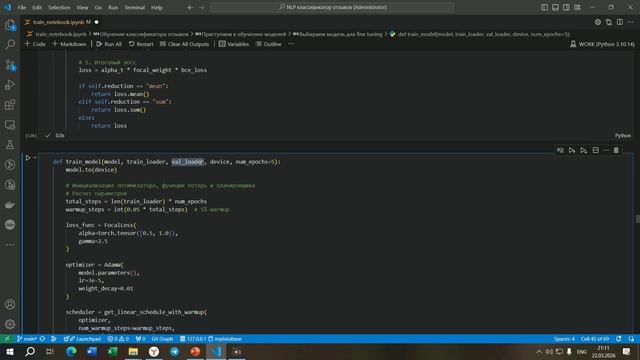
Task: Click Git Graph in the status bar
Action: click(162, 339)
